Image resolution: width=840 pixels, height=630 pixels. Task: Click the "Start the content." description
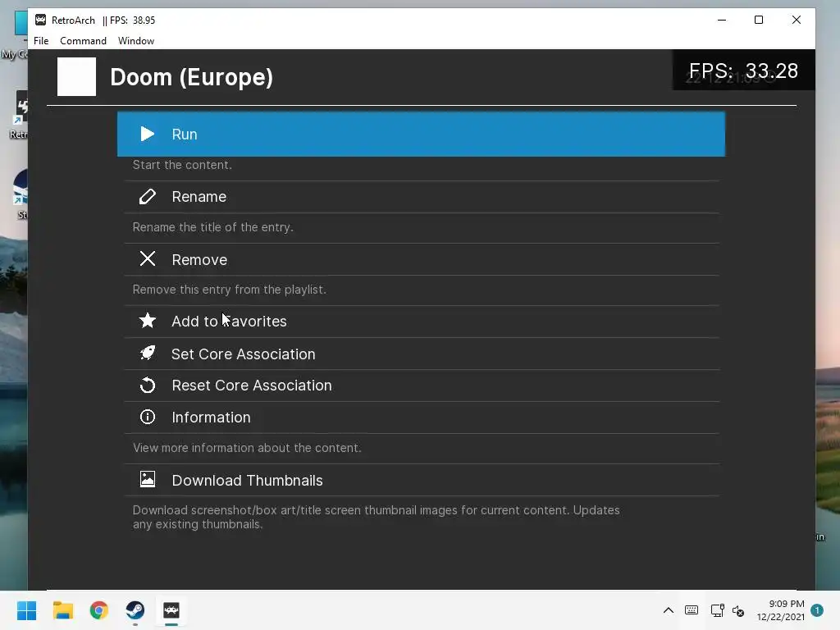(x=182, y=165)
